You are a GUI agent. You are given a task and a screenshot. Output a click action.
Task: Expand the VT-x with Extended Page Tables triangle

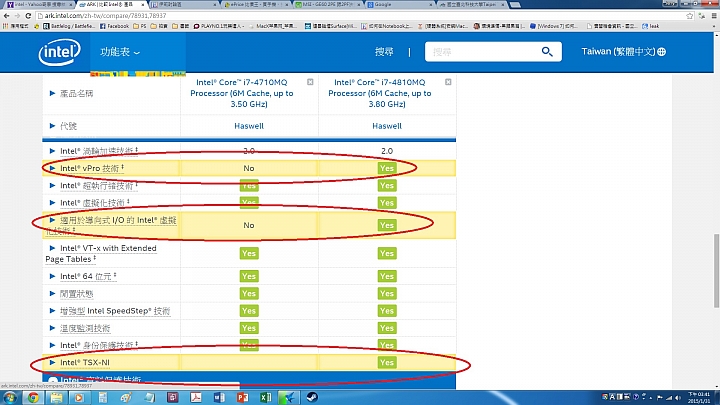(x=52, y=248)
